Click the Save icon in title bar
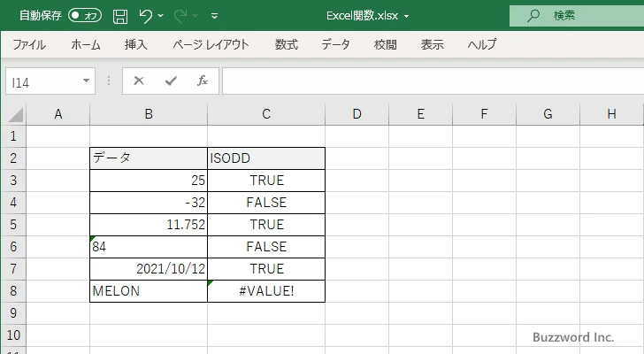Image resolution: width=644 pixels, height=354 pixels. 120,16
